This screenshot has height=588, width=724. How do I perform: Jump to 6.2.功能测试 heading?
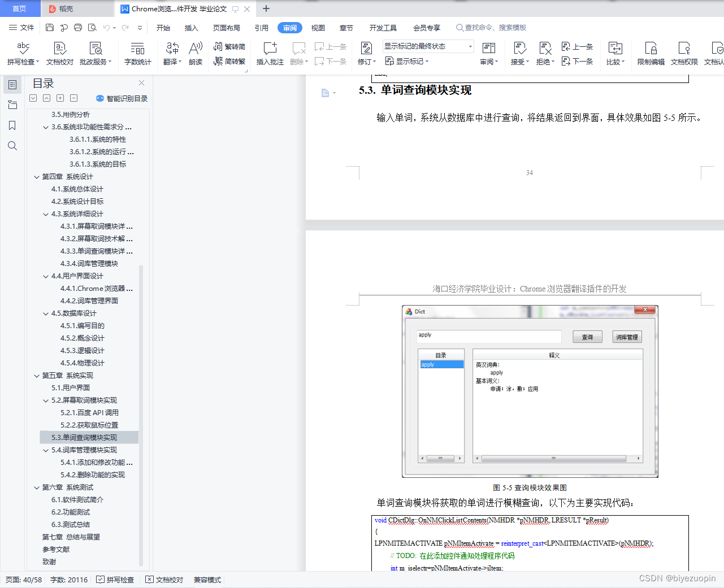(x=71, y=512)
